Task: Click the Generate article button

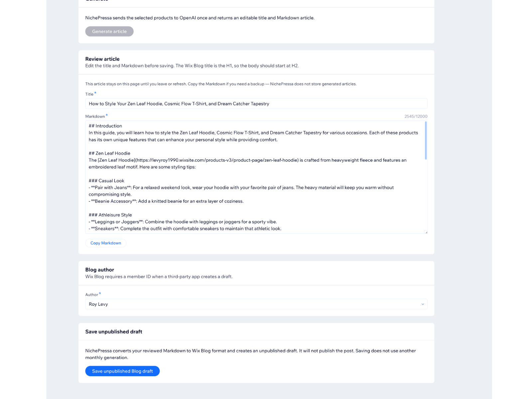Action: click(109, 31)
